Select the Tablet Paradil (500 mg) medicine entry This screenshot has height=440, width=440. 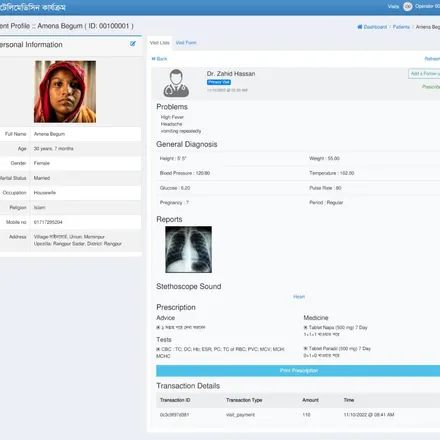[337, 352]
